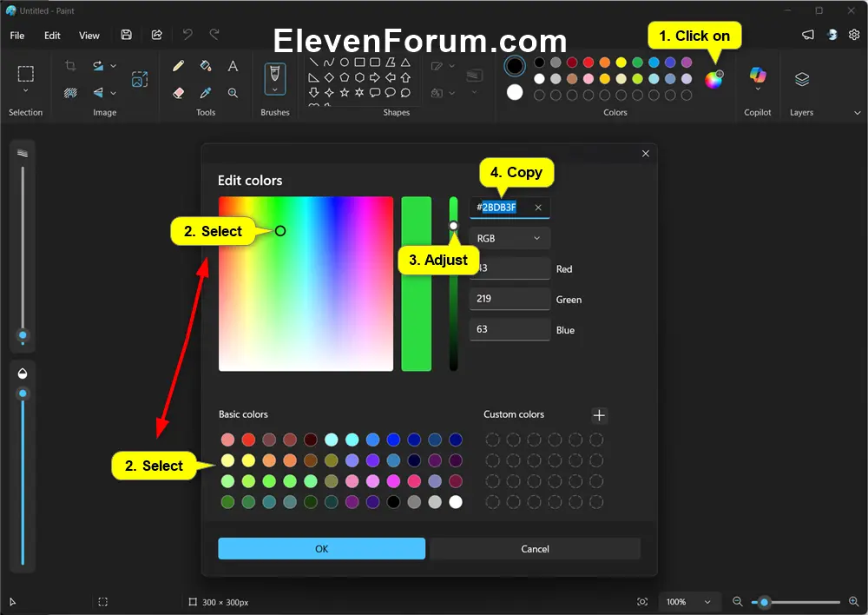Click the Copilot icon
The height and width of the screenshot is (615, 868).
click(x=758, y=74)
